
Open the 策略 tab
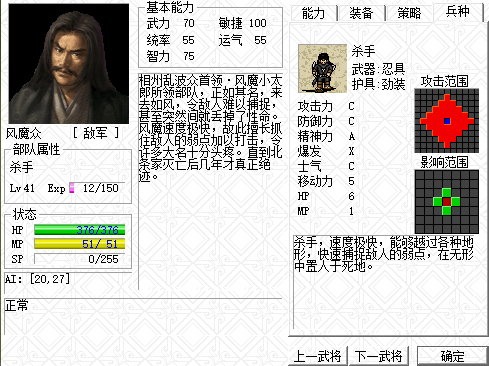click(409, 13)
